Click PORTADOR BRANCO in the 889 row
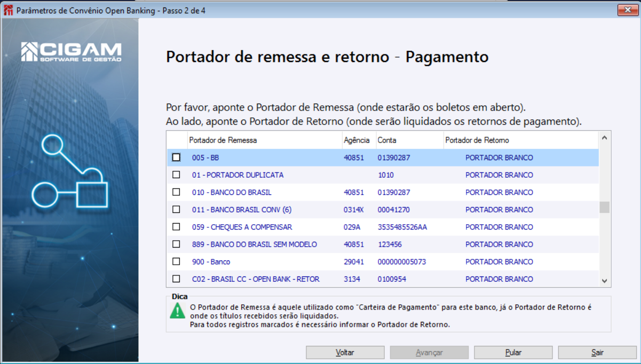This screenshot has height=364, width=641. point(499,244)
